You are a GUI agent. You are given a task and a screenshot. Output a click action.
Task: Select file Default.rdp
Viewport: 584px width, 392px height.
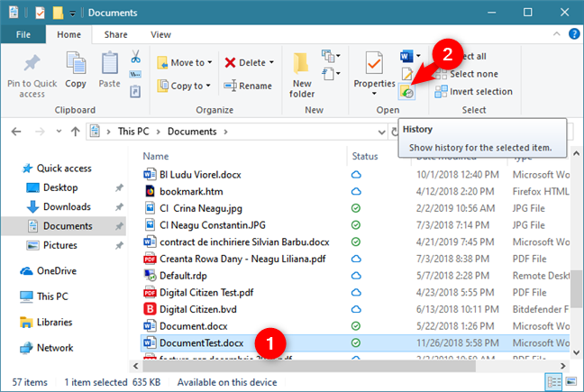pyautogui.click(x=183, y=276)
